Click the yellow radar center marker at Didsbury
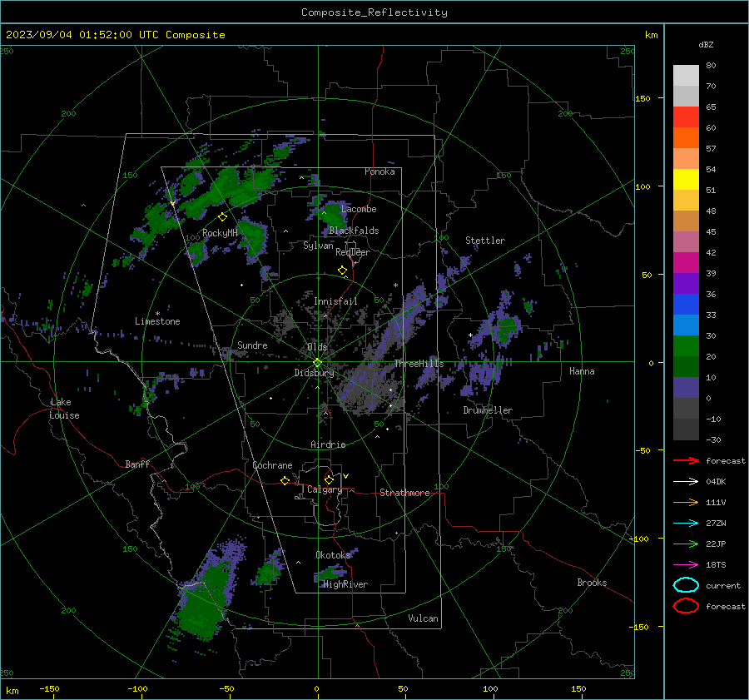This screenshot has height=700, width=749. pos(318,362)
